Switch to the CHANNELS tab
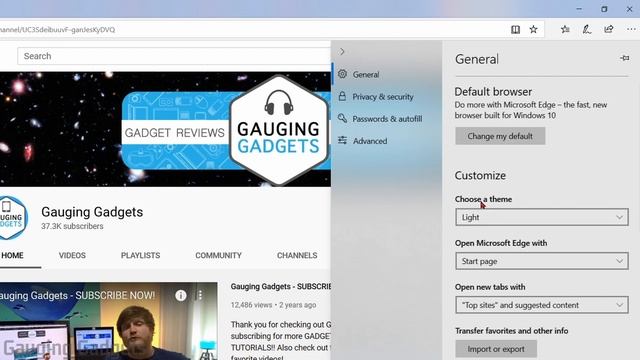Screen dimensions: 640x360 click(x=297, y=256)
